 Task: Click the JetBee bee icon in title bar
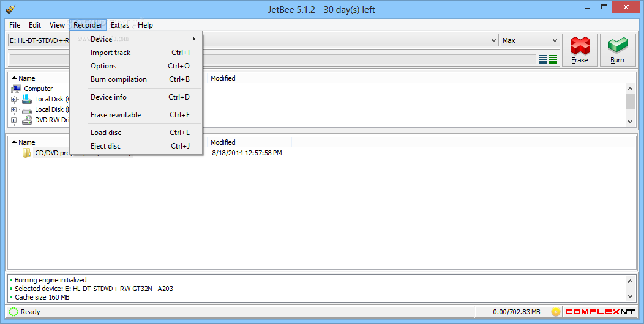point(10,9)
